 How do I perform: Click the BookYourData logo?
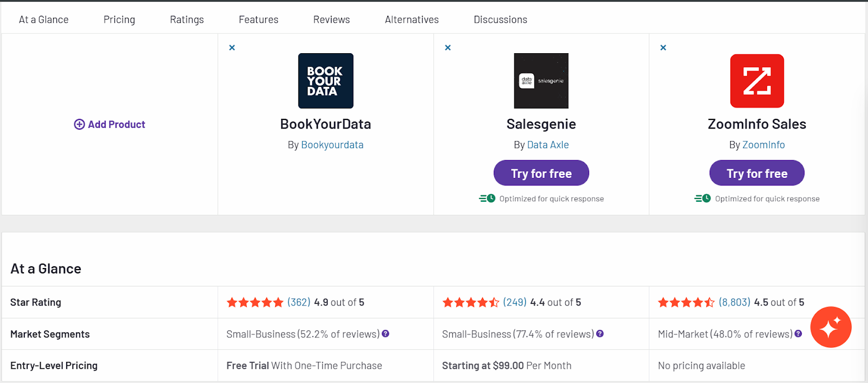tap(325, 81)
